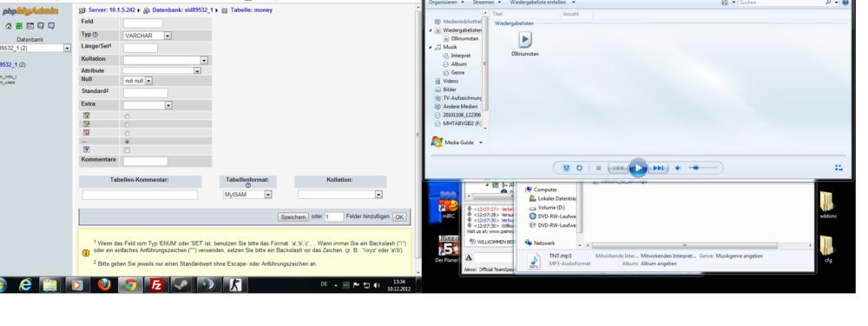Click the green exit icon in phpMyAdmin sidebar
Image resolution: width=868 pixels, height=326 pixels.
click(x=19, y=26)
